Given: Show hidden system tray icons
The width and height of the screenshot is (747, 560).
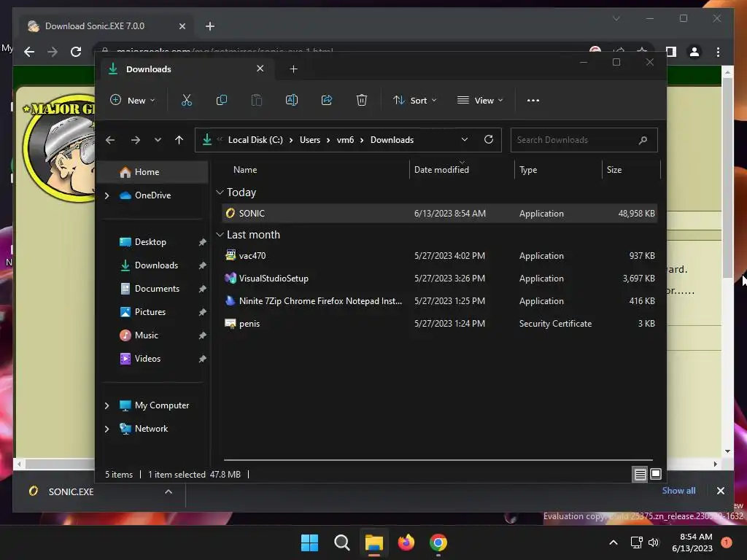Looking at the screenshot, I should click(614, 542).
